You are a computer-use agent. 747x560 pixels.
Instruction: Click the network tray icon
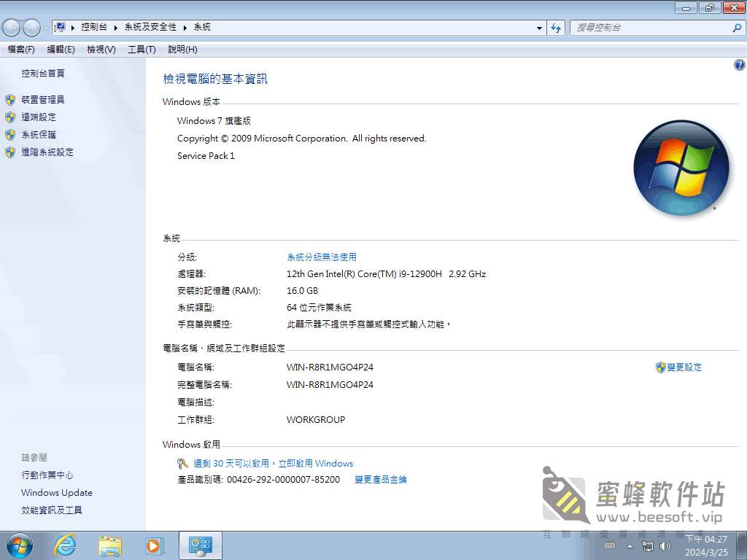pos(648,546)
